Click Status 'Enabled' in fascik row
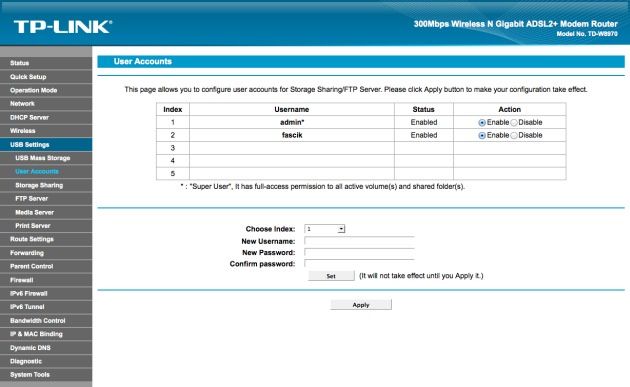The height and width of the screenshot is (387, 630). pyautogui.click(x=424, y=135)
